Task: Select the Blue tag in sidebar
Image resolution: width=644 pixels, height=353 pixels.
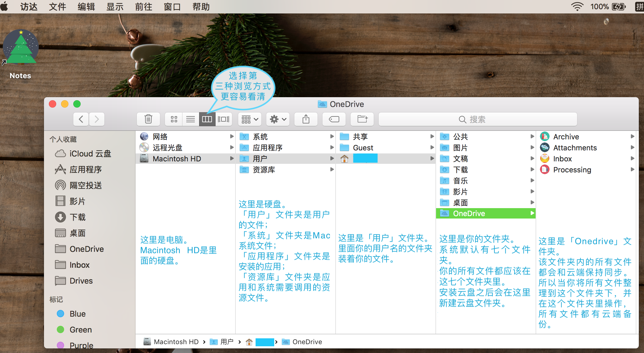Action: click(71, 314)
